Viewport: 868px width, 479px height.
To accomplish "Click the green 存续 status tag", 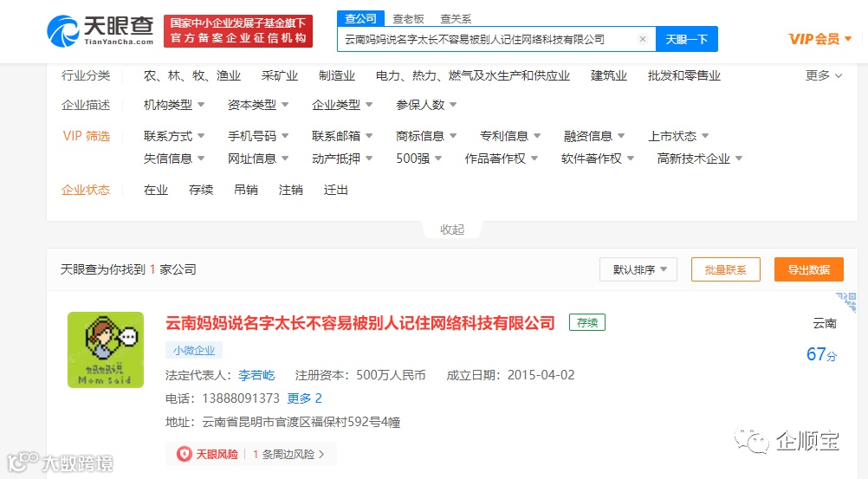I will click(587, 322).
